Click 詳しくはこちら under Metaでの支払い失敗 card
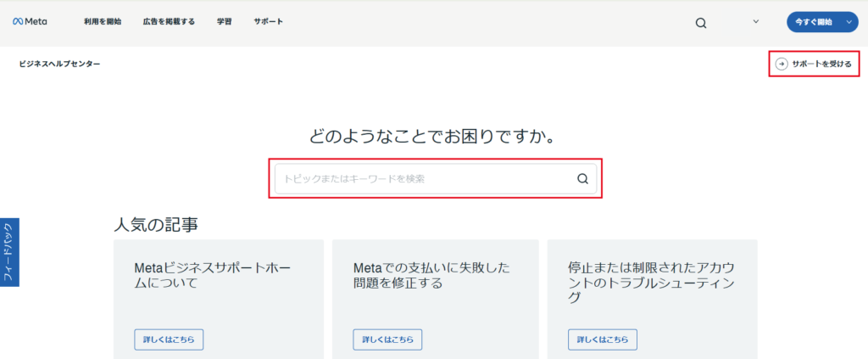This screenshot has width=868, height=359. tap(387, 339)
